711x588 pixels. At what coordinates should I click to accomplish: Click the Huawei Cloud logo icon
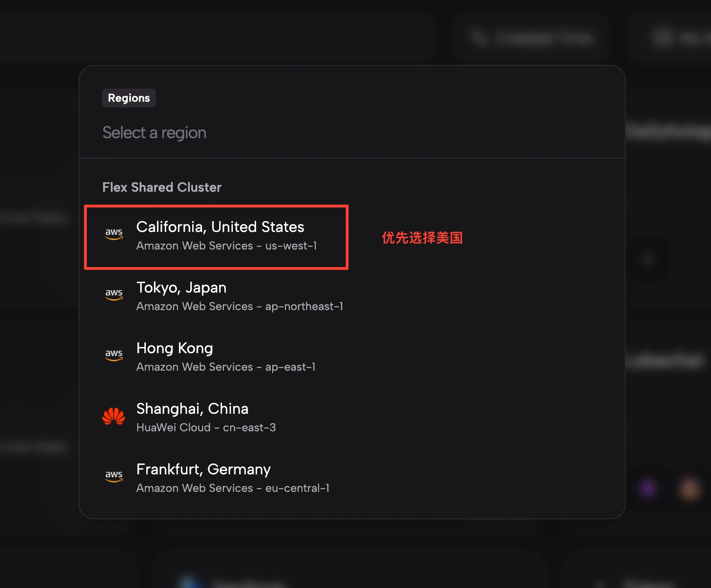click(x=114, y=416)
